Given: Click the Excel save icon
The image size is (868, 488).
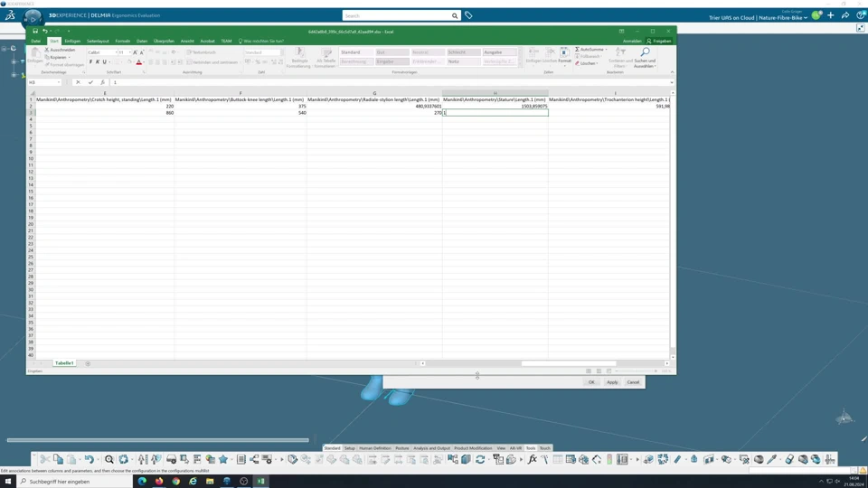Looking at the screenshot, I should click(35, 31).
